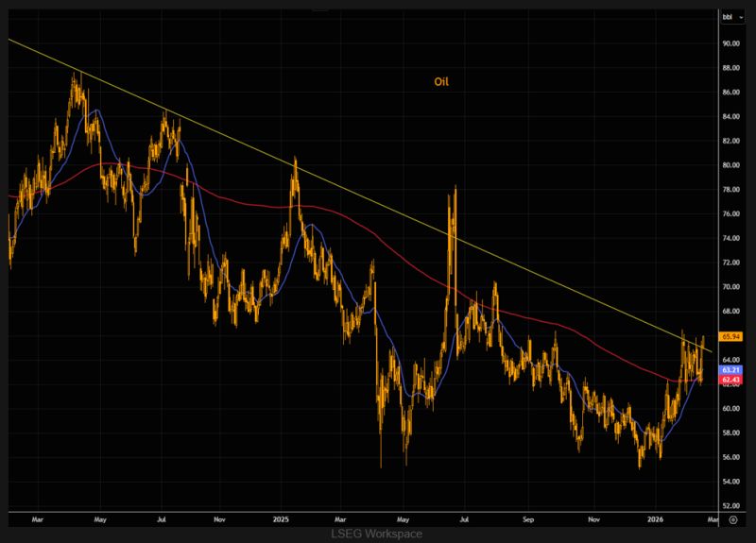Screen dimensions: 756x543
Task: Click the Jul label left of 2025
Action: pos(162,519)
